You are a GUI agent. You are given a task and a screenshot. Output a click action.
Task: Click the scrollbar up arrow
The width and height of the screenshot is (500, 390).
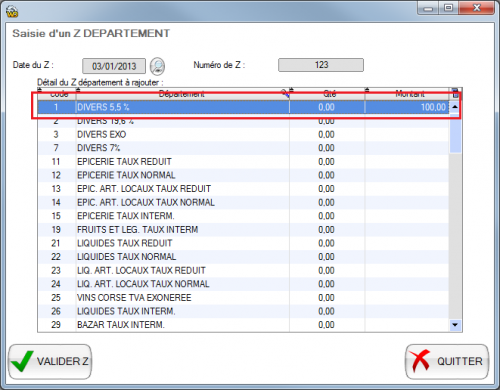455,107
